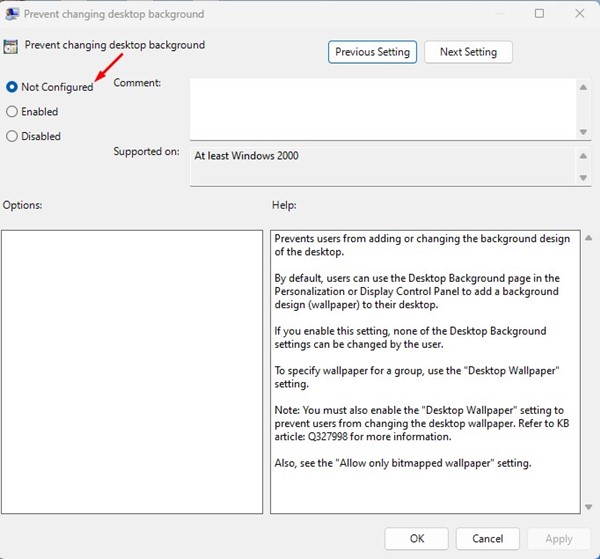Click the Comment box scroll up arrow
This screenshot has width=600, height=559.
tap(583, 87)
